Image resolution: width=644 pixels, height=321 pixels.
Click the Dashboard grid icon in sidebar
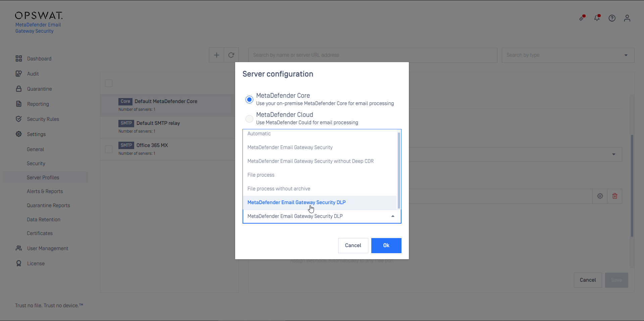pos(19,59)
